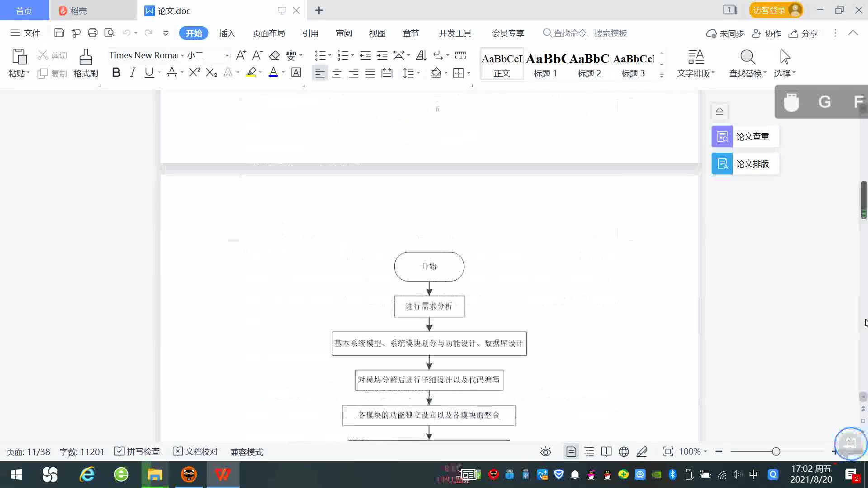Toggle bold formatting
This screenshot has width=868, height=488.
click(x=116, y=72)
